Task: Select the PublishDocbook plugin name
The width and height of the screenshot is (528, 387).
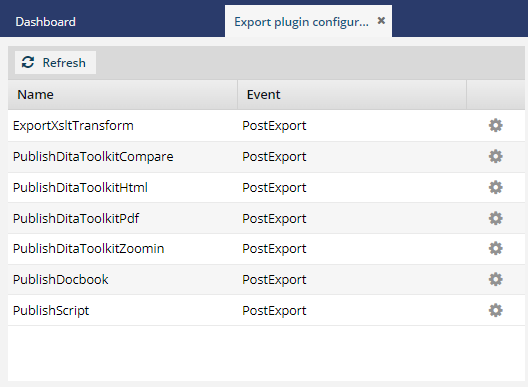Action: (x=61, y=280)
